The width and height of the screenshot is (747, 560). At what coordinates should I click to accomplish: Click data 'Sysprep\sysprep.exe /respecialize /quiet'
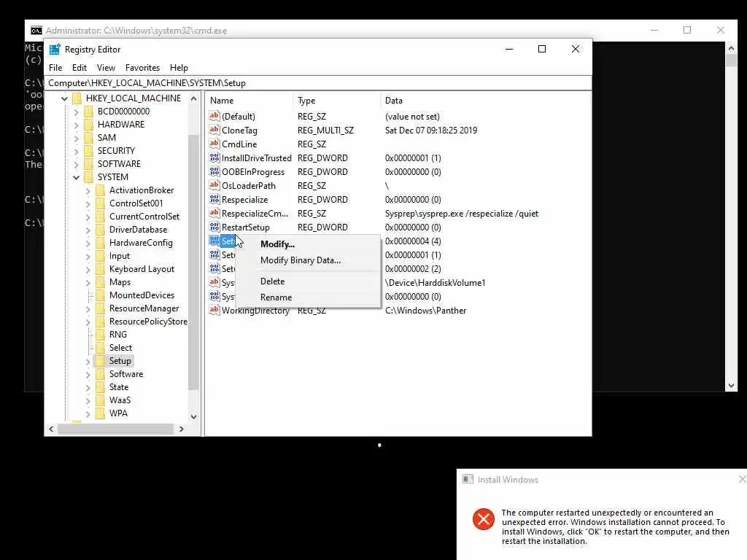[x=462, y=214]
